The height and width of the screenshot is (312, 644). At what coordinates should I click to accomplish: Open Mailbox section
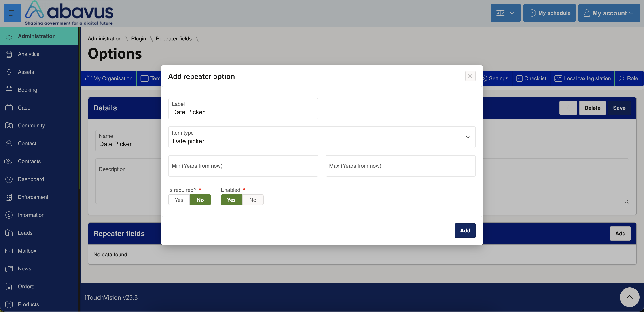point(39,251)
